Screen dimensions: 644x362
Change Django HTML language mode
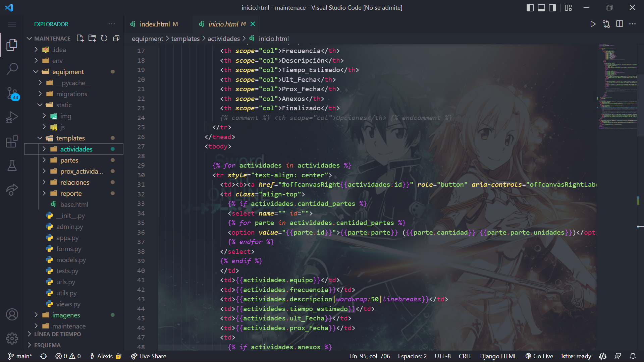click(x=498, y=356)
